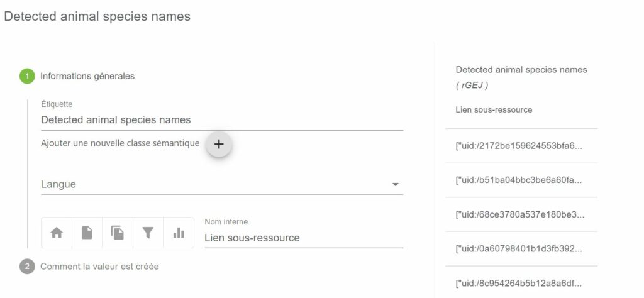Toggle the filter funnel icon
The image size is (644, 298).
(148, 233)
